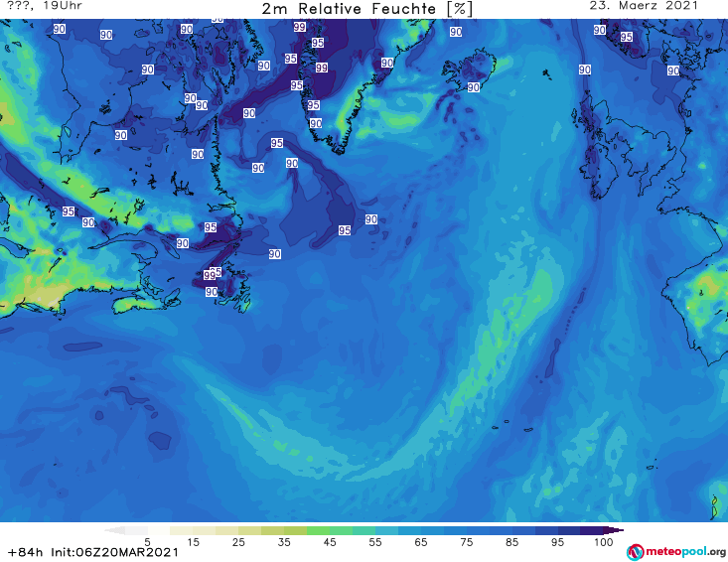Click the legend value "100"

pyautogui.click(x=604, y=542)
